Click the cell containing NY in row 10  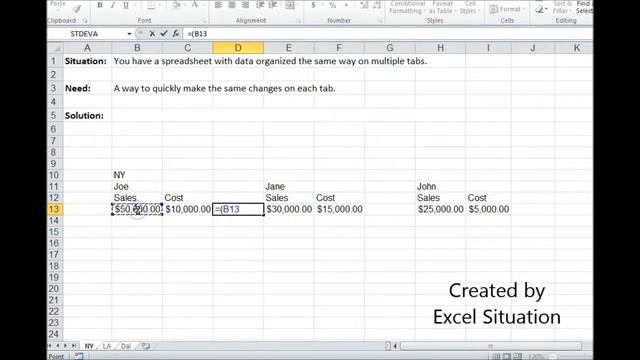(137, 175)
